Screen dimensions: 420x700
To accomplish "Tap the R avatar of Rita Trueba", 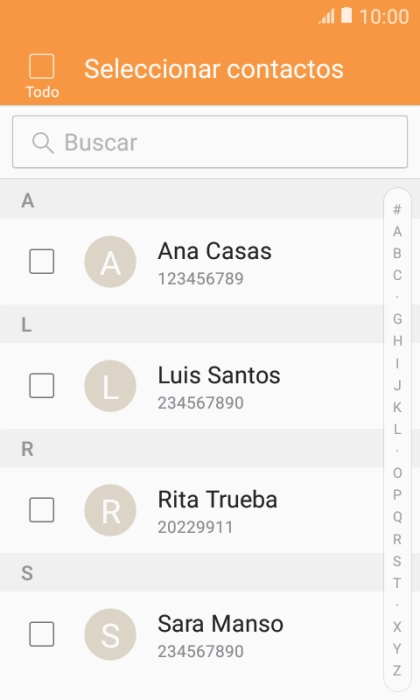I will (110, 510).
